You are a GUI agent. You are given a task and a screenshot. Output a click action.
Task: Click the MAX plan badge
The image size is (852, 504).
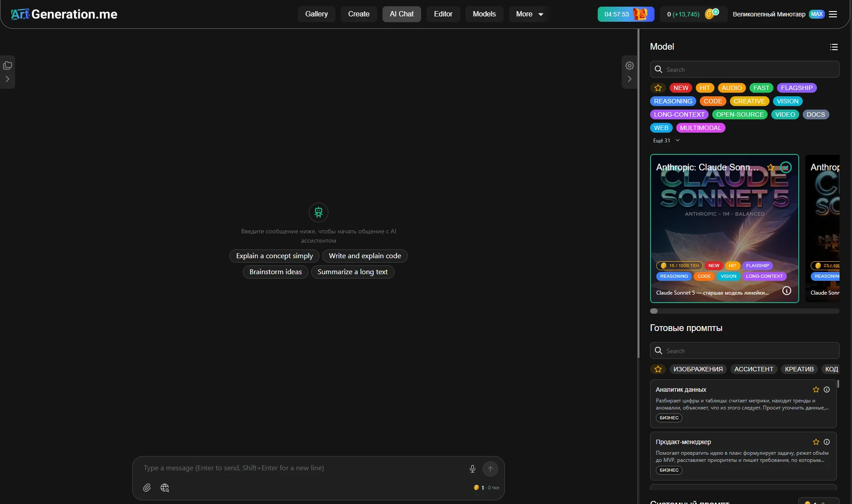click(x=816, y=14)
